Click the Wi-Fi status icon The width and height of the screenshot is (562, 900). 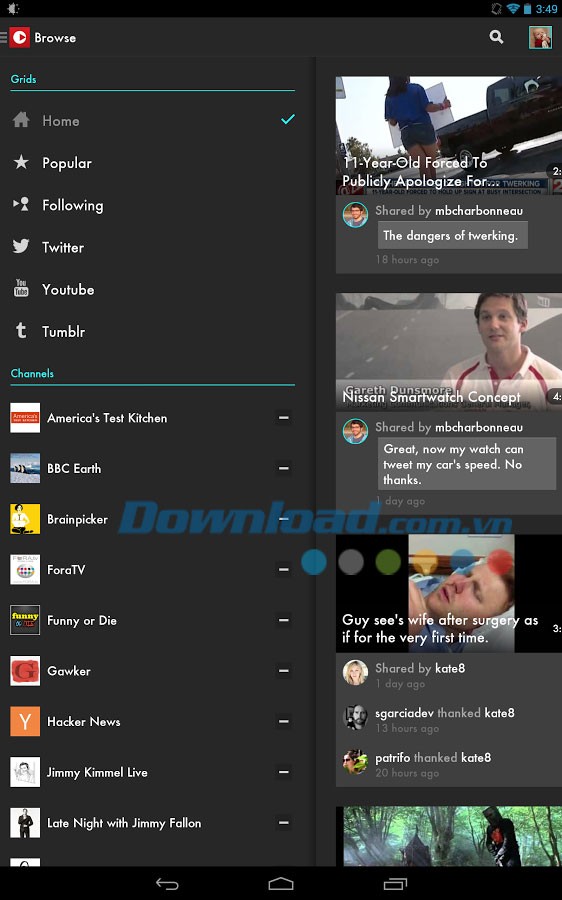coord(513,9)
